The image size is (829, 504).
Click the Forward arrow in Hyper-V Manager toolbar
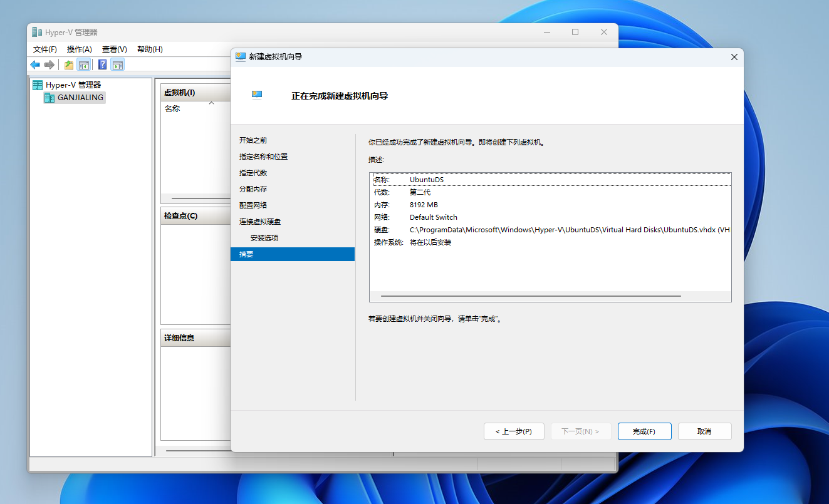pos(49,64)
